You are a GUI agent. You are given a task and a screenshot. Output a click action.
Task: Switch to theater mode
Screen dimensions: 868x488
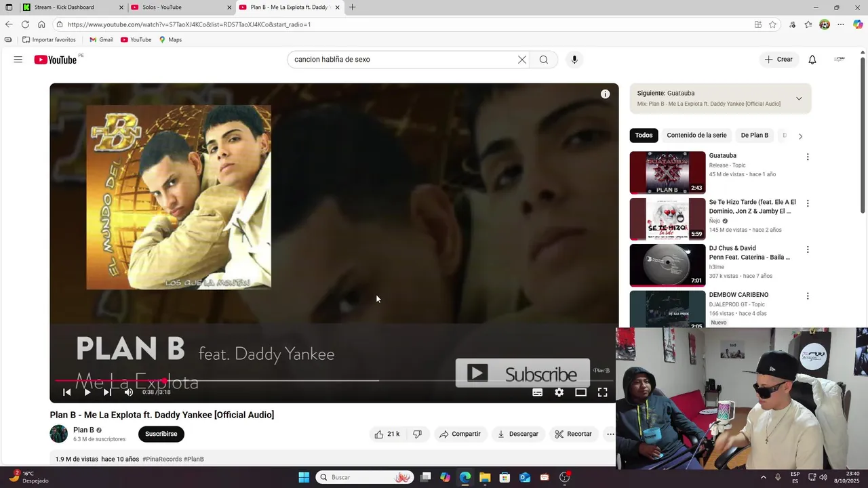(581, 392)
